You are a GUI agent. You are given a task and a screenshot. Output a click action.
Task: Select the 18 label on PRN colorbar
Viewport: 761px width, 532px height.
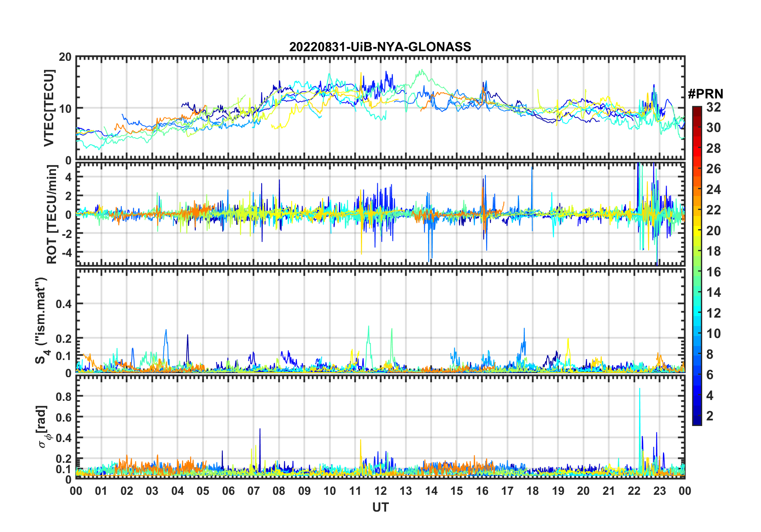click(714, 251)
